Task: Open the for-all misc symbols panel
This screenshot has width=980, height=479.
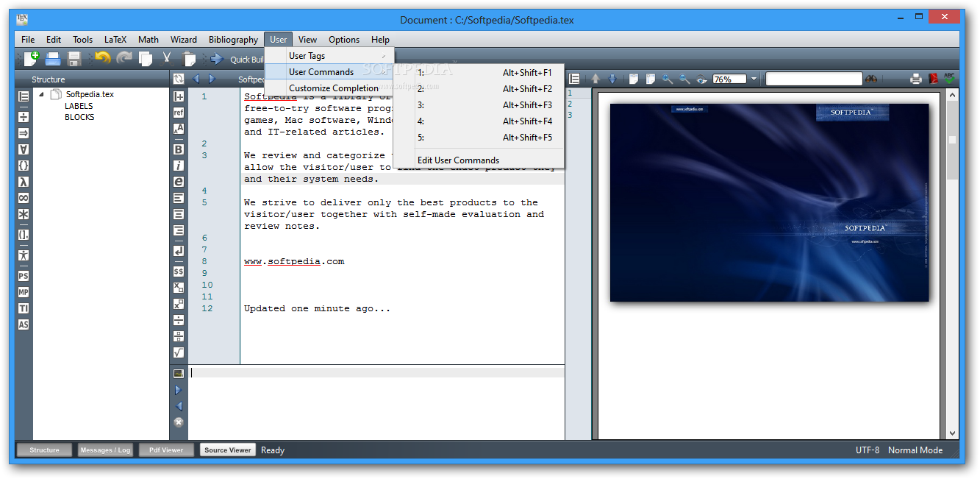Action: coord(24,149)
